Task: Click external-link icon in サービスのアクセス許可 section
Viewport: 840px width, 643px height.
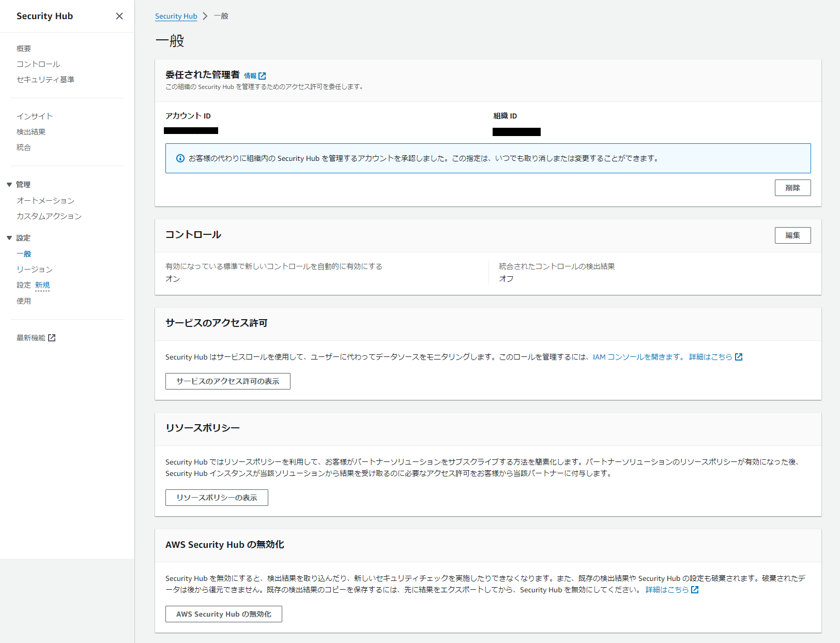Action: 739,357
